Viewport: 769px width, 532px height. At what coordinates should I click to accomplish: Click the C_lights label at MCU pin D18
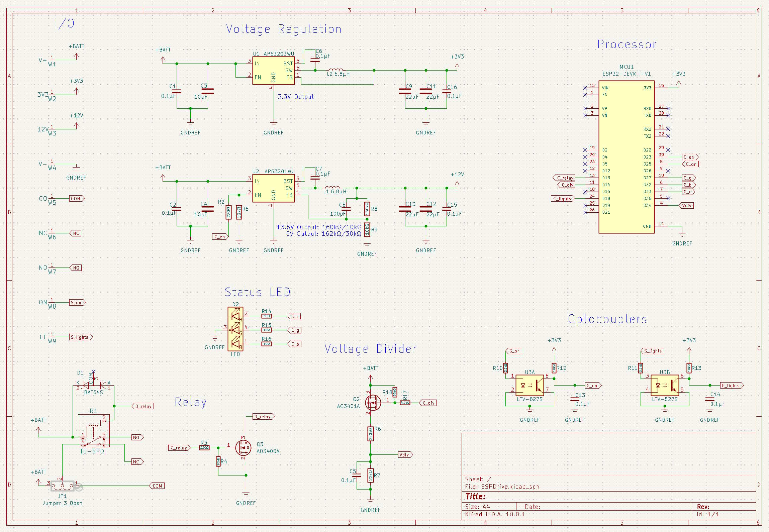(x=563, y=199)
